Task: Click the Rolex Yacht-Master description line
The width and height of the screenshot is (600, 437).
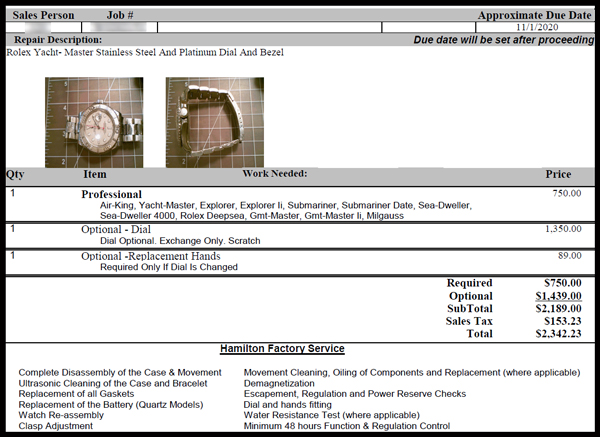Action: tap(145, 52)
